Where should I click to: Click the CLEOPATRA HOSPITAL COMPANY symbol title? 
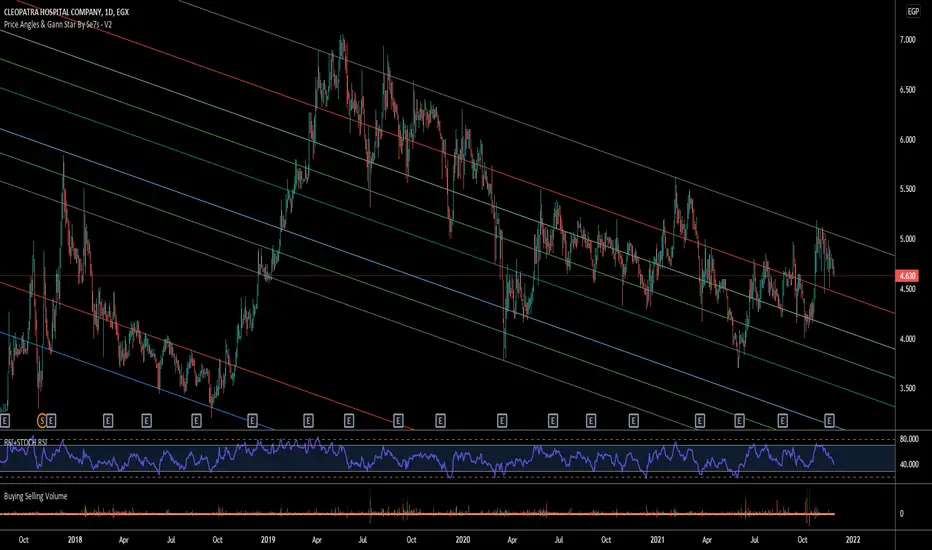(x=66, y=12)
